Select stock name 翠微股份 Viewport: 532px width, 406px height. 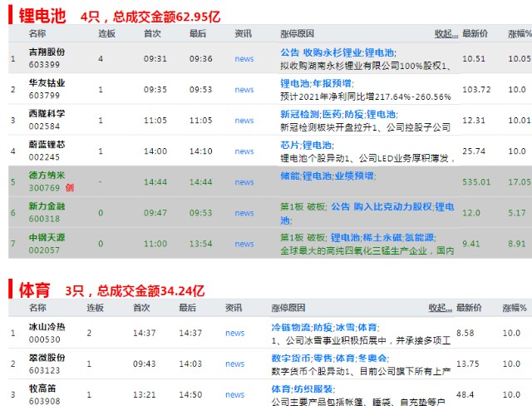coord(47,358)
